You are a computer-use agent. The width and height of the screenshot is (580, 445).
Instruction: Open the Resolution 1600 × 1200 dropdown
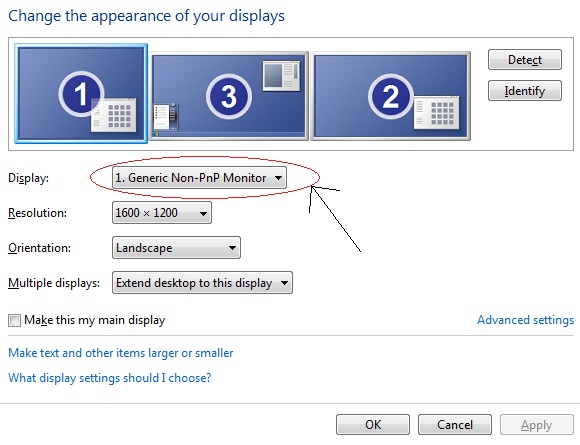coord(162,213)
